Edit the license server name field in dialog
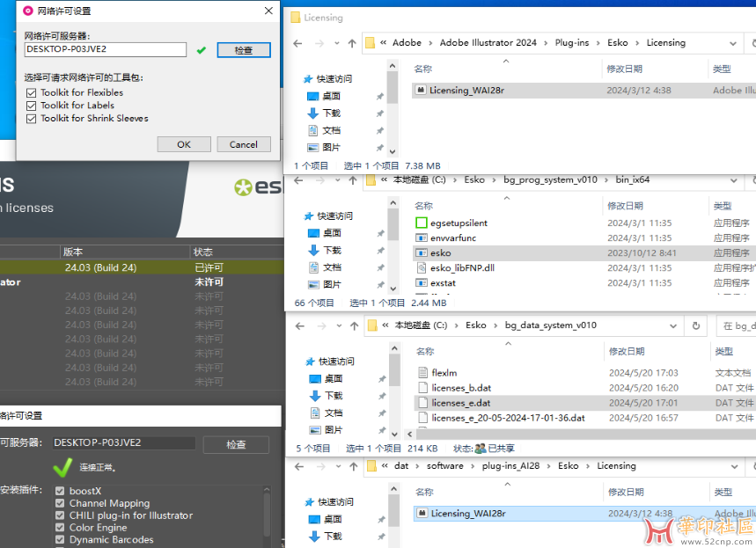 [105, 49]
